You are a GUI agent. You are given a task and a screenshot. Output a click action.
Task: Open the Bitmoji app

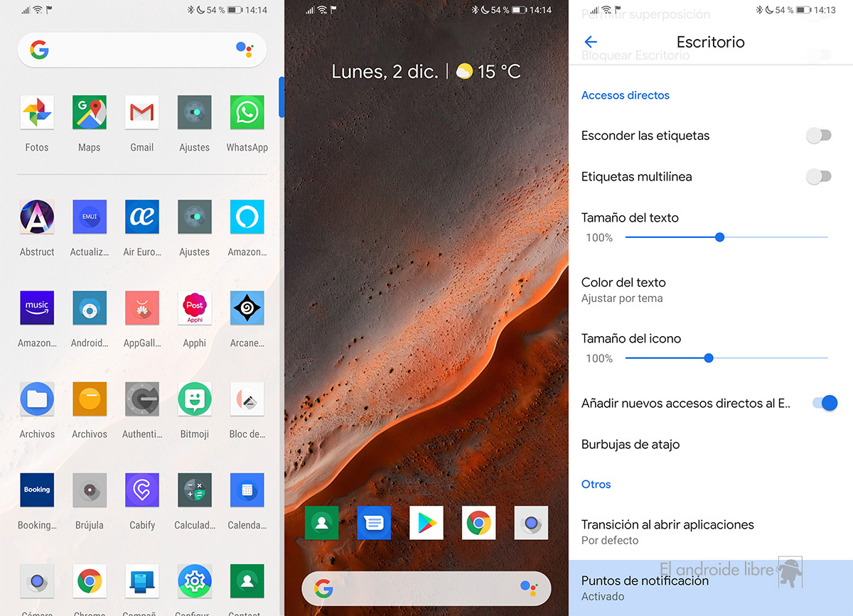(x=194, y=399)
